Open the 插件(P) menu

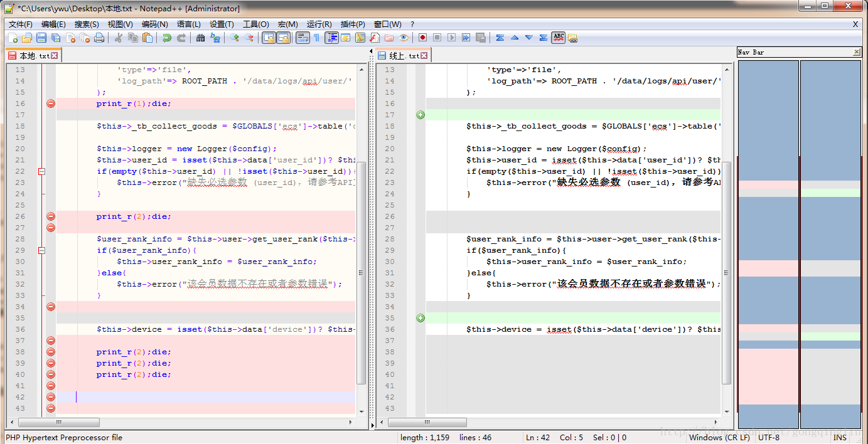pyautogui.click(x=353, y=24)
